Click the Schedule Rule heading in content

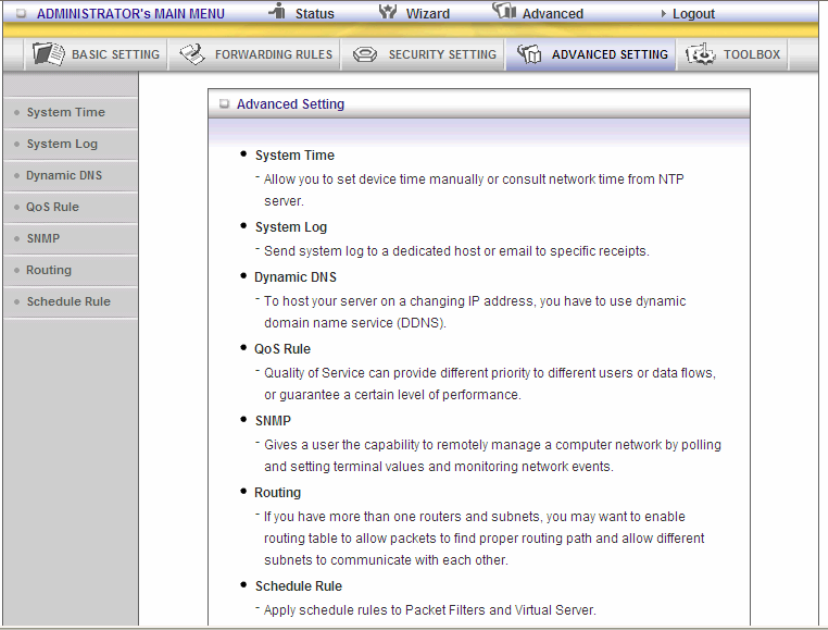click(x=298, y=586)
